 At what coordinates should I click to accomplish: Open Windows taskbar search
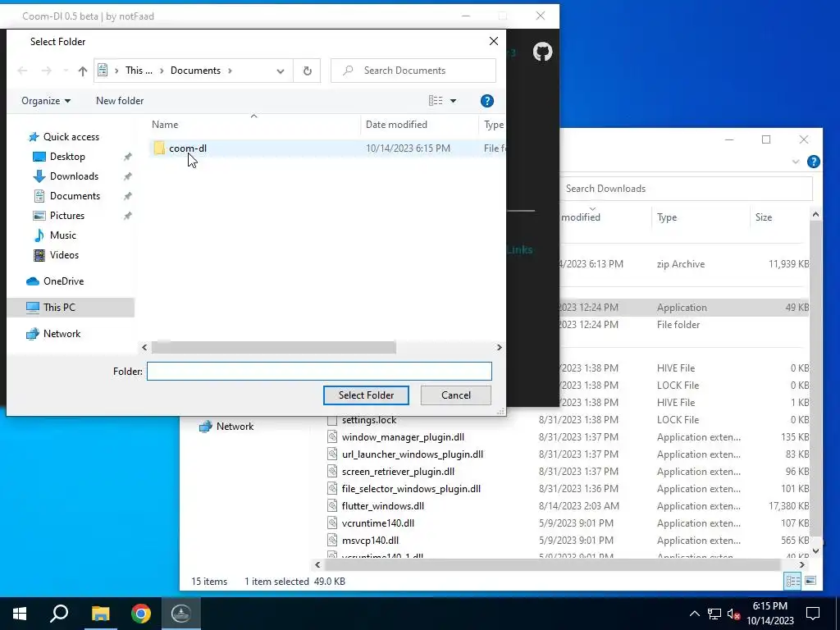tap(59, 614)
